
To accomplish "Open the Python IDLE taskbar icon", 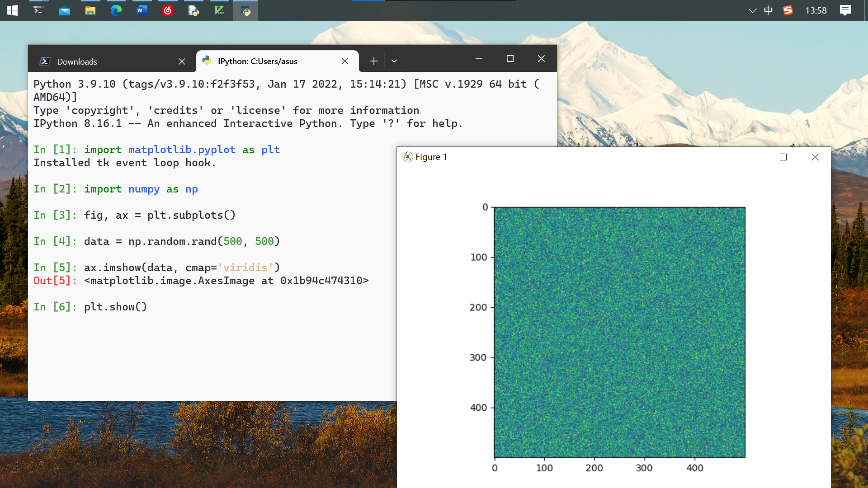I will (193, 10).
